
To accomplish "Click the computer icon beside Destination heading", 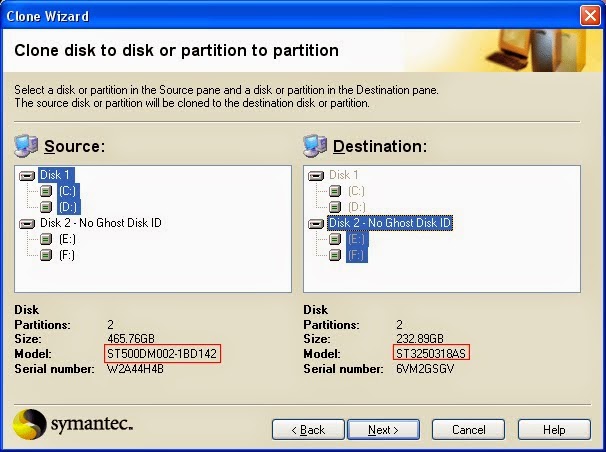I will click(x=315, y=146).
